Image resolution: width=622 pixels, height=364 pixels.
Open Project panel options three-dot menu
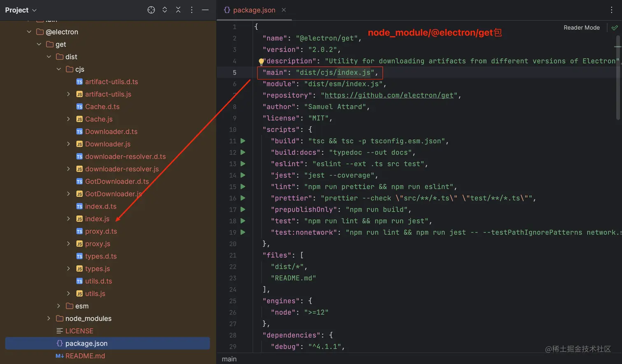point(192,10)
